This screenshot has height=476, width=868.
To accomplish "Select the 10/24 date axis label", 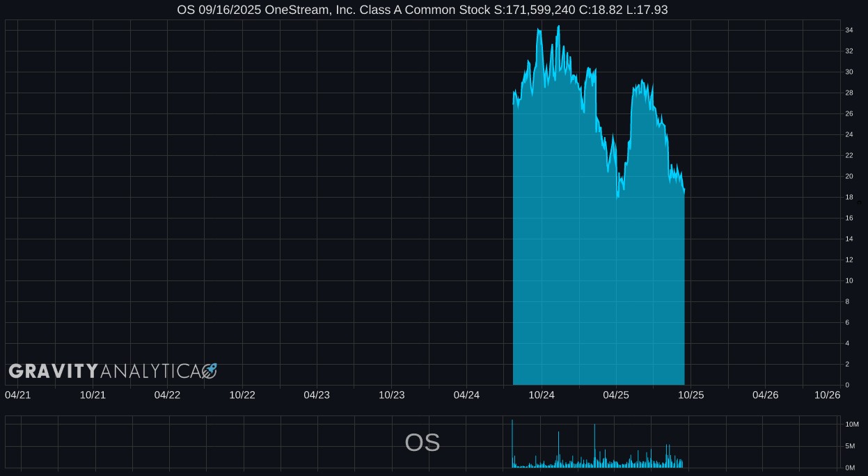I will [x=542, y=395].
